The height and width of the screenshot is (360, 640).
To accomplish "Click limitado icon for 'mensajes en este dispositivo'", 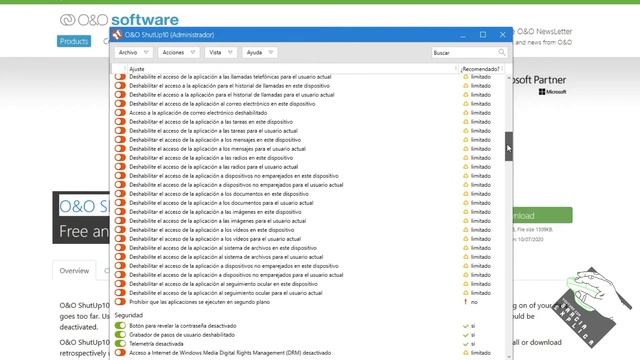I will click(466, 140).
